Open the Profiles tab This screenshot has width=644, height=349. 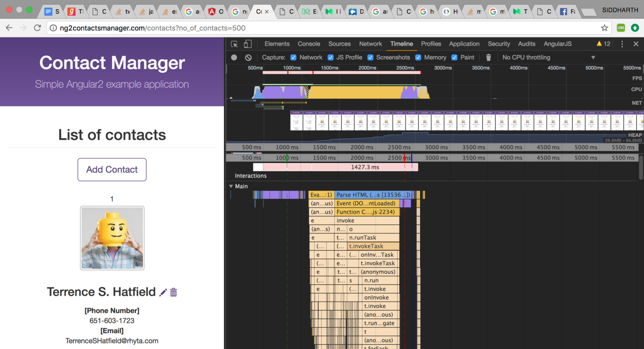pos(431,44)
